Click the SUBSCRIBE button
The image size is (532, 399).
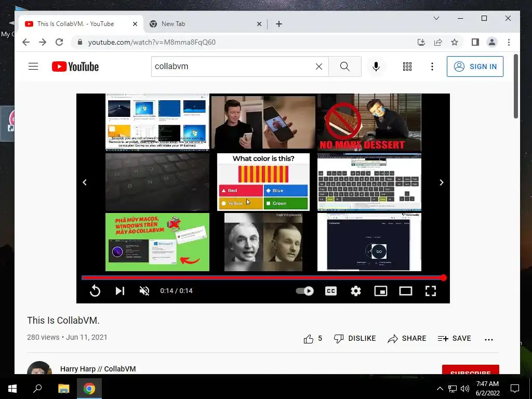tap(470, 370)
